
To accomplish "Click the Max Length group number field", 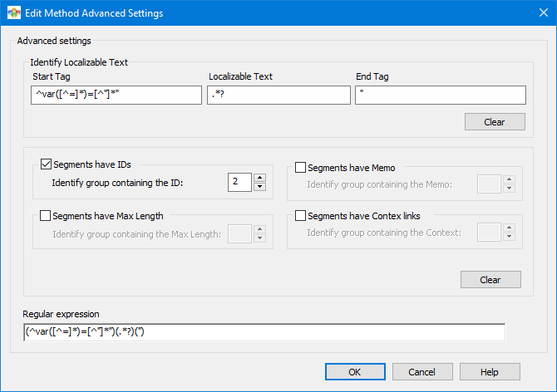I will (x=239, y=233).
